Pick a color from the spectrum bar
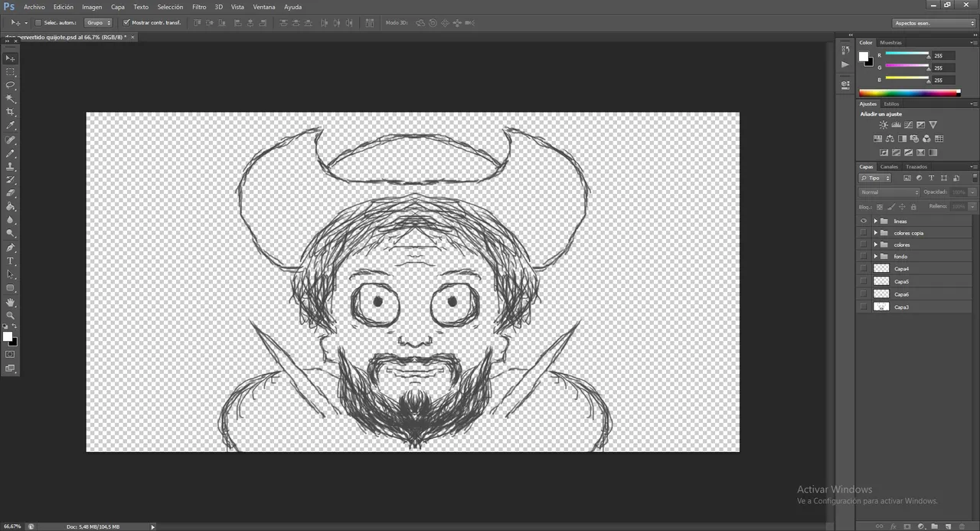The image size is (980, 531). click(910, 93)
